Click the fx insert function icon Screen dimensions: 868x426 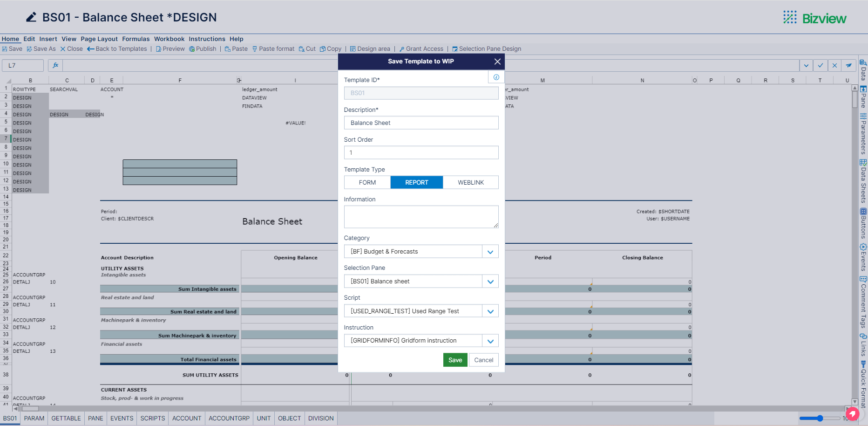(55, 65)
